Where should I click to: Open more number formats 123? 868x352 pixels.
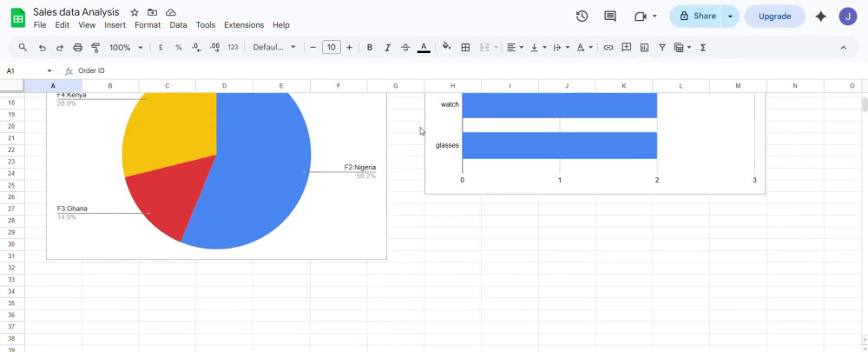click(233, 48)
